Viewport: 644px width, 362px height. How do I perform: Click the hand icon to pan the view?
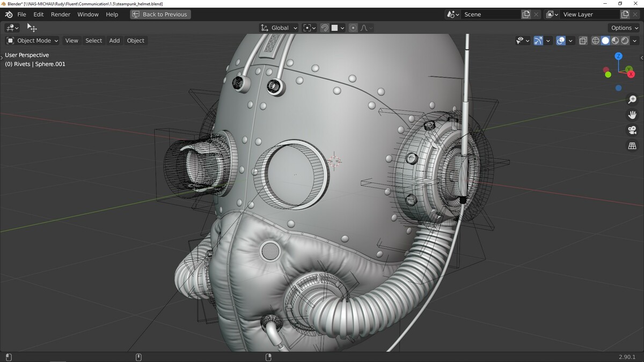click(x=632, y=115)
